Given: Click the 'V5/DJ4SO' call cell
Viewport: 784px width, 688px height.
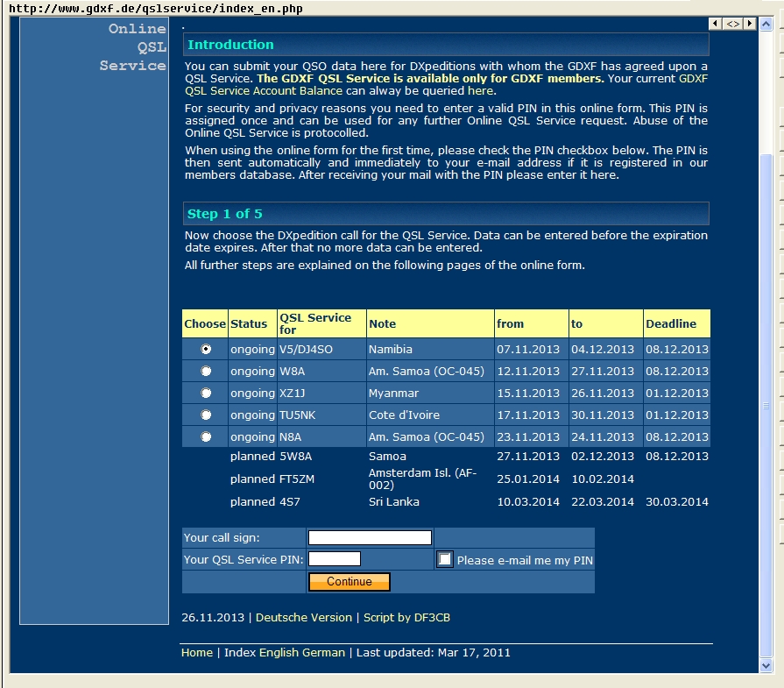Looking at the screenshot, I should click(321, 349).
